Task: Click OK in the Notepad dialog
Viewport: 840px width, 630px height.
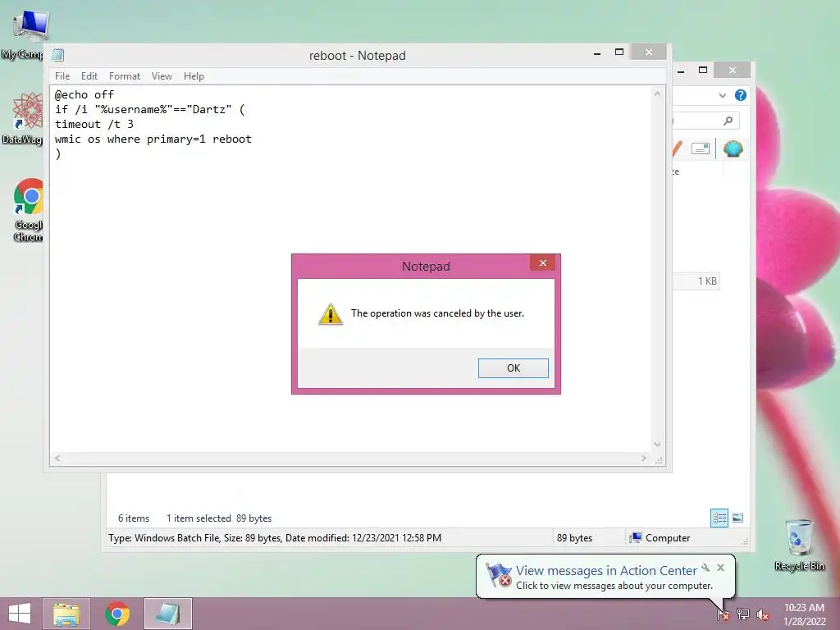Action: [514, 368]
